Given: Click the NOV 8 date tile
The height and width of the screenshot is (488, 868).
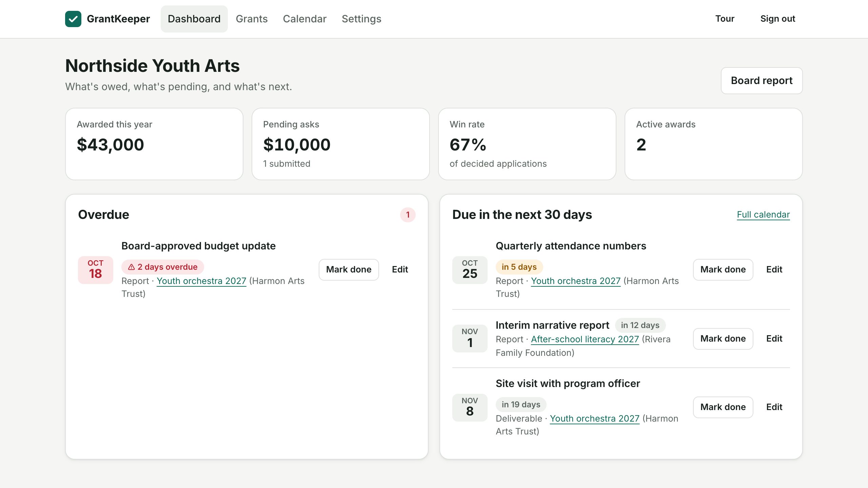Looking at the screenshot, I should pos(470,407).
